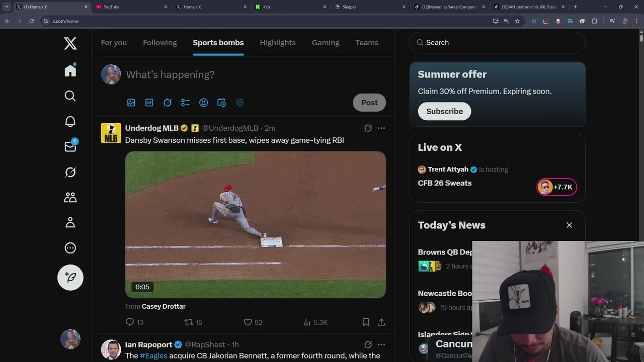Bookmark this page with star icon
644x362 pixels.
click(517, 21)
